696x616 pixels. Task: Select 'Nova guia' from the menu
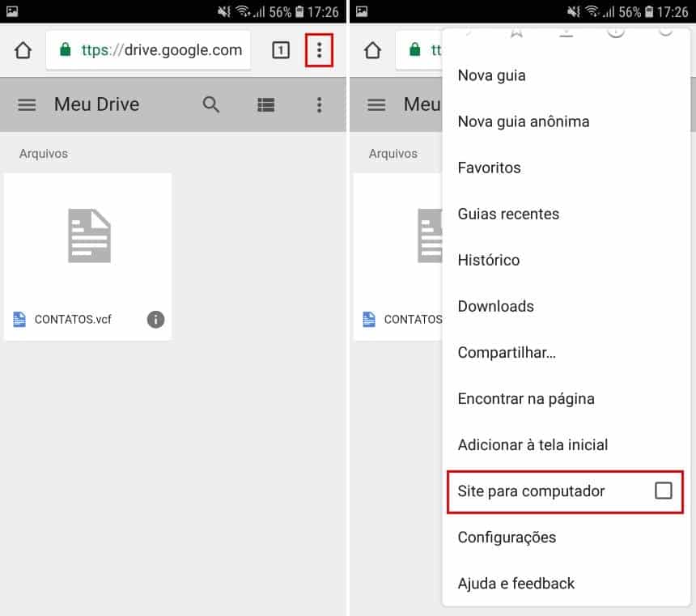pos(566,75)
